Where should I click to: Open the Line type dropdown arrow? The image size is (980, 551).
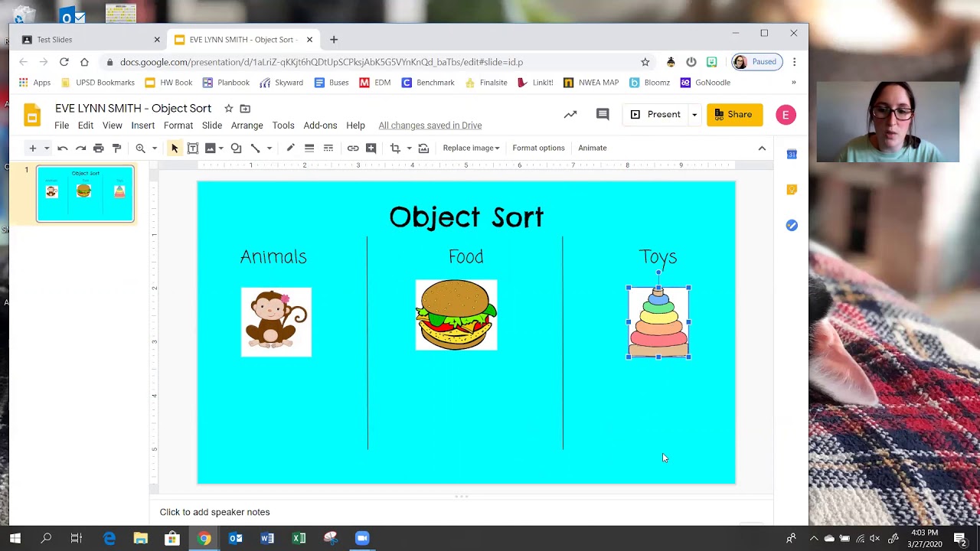pos(269,148)
